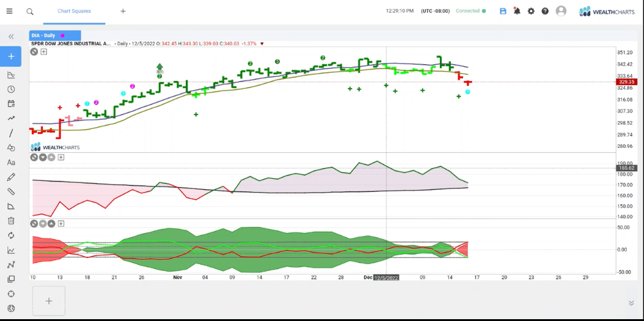Move middle indicator panel up

pyautogui.click(x=51, y=157)
